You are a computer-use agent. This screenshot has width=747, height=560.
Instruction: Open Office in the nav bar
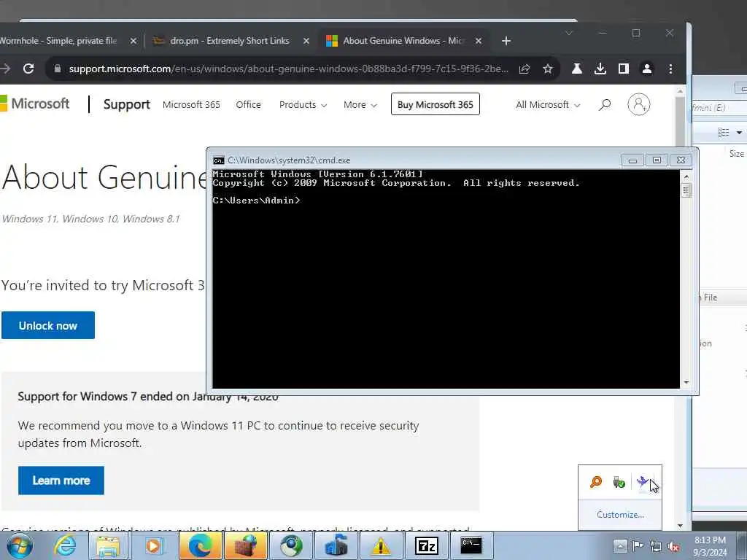point(248,105)
